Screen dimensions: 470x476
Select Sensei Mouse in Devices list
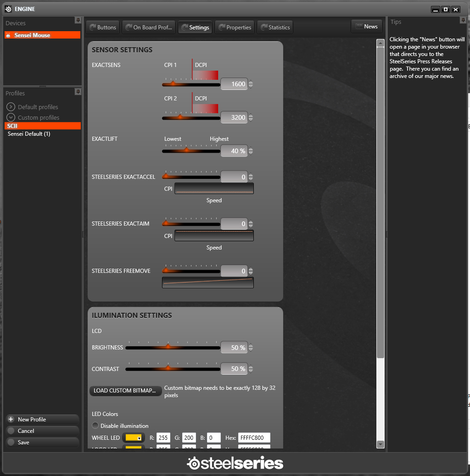click(43, 35)
